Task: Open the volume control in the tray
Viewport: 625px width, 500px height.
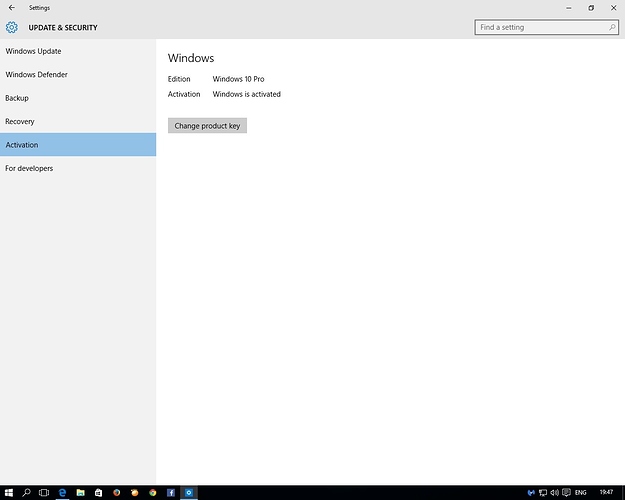Action: tap(554, 493)
